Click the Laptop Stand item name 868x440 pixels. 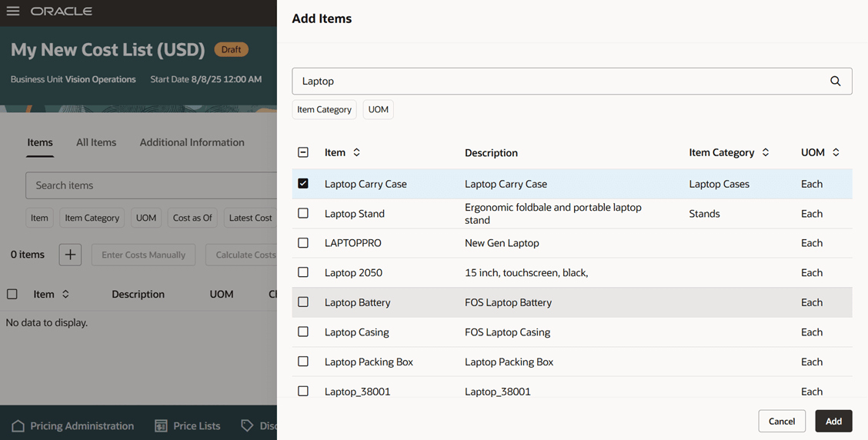pyautogui.click(x=354, y=214)
